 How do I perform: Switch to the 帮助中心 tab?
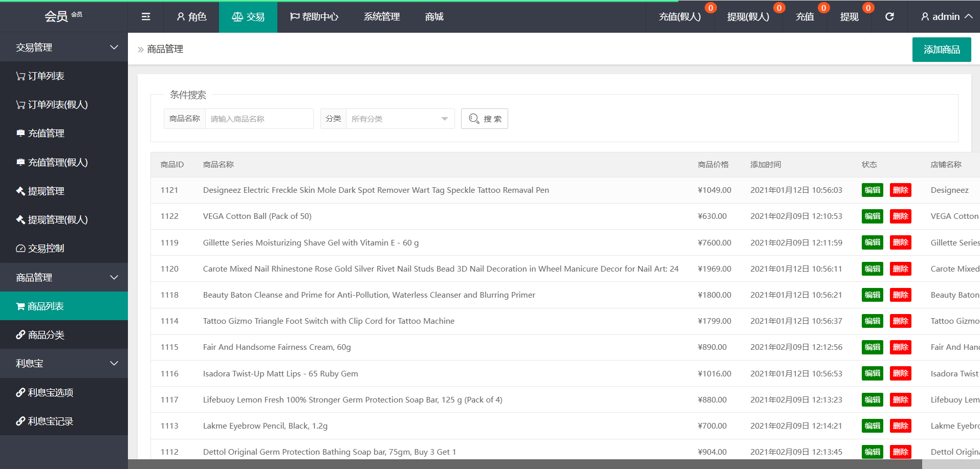[x=314, y=17]
